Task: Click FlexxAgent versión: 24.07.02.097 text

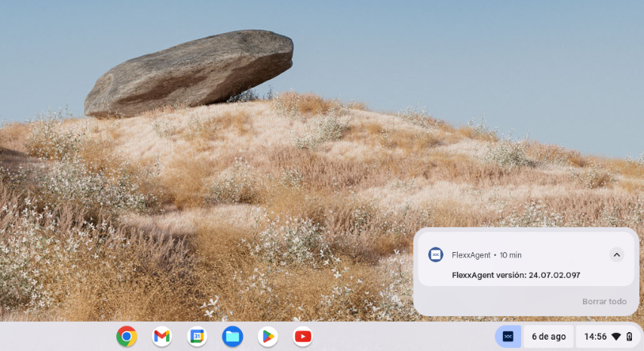Action: [x=516, y=275]
